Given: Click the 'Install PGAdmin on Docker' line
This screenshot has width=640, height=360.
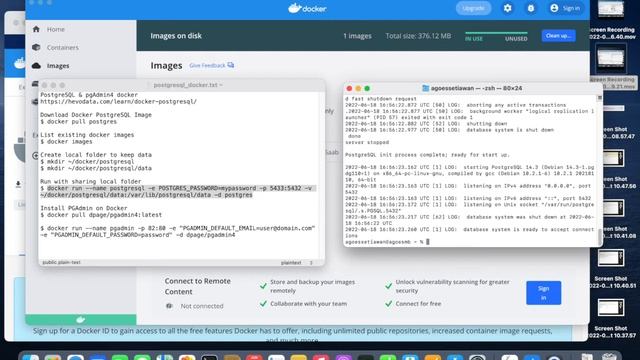Looking at the screenshot, I should 84,208.
